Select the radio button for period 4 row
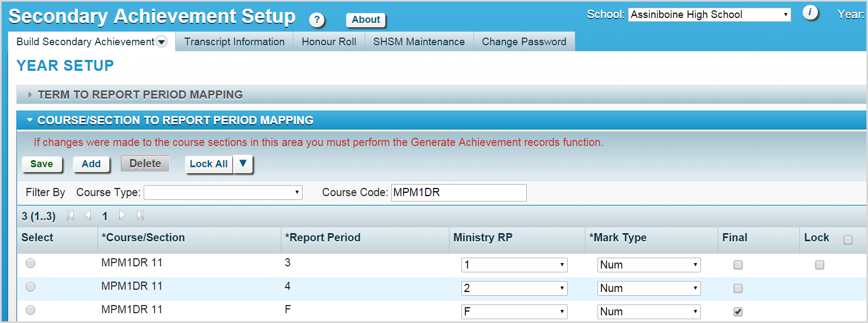The width and height of the screenshot is (868, 323). pyautogui.click(x=30, y=287)
